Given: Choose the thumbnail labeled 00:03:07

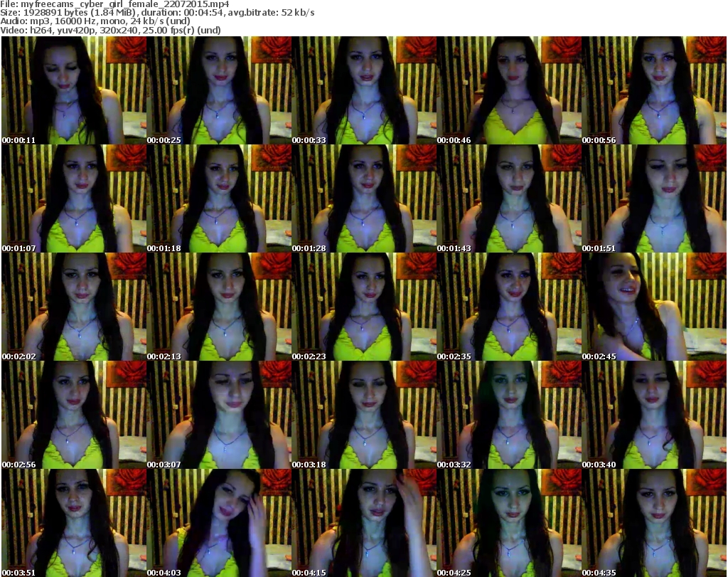Looking at the screenshot, I should tap(219, 415).
